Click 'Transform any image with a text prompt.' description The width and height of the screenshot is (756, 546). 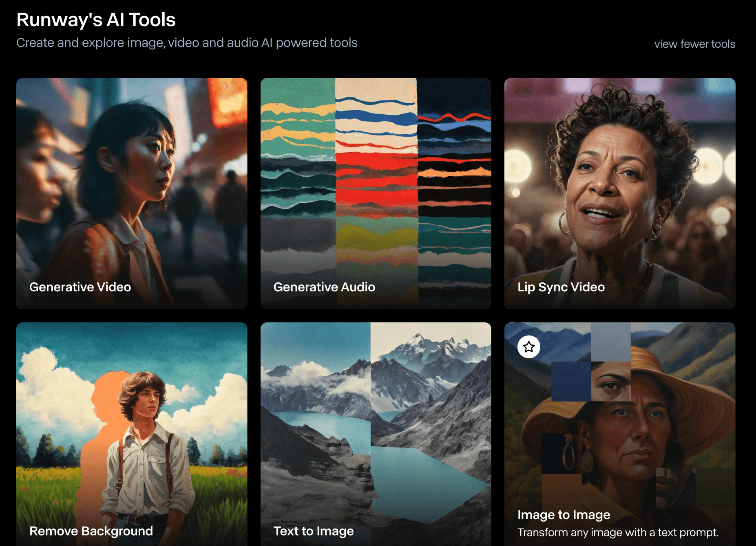pos(618,533)
